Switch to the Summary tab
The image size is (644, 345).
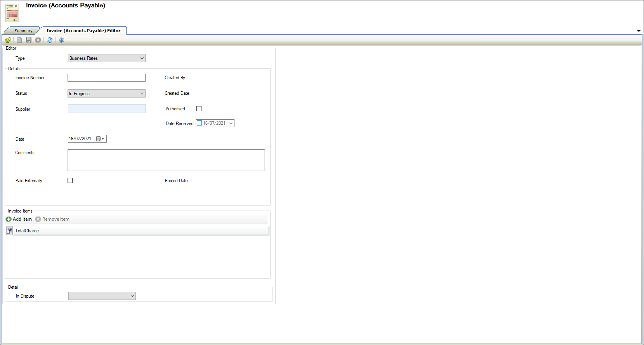coord(23,31)
